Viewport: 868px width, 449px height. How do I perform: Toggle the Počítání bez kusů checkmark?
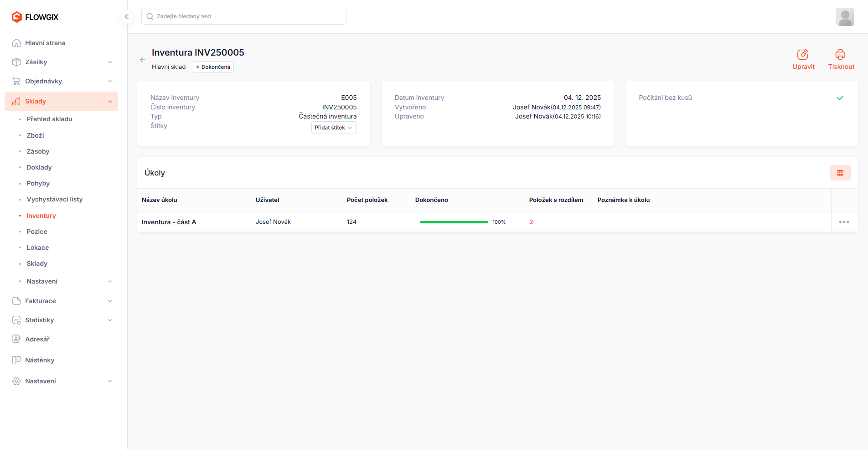click(840, 98)
